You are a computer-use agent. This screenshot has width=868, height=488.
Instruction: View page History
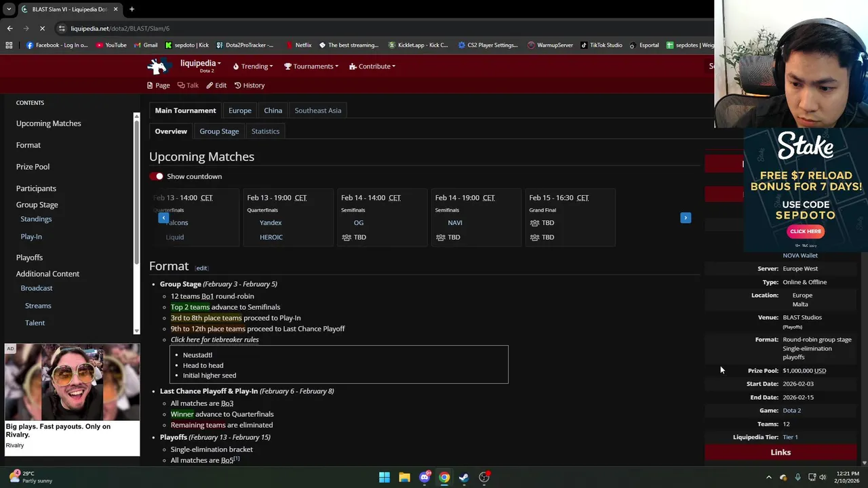[250, 85]
